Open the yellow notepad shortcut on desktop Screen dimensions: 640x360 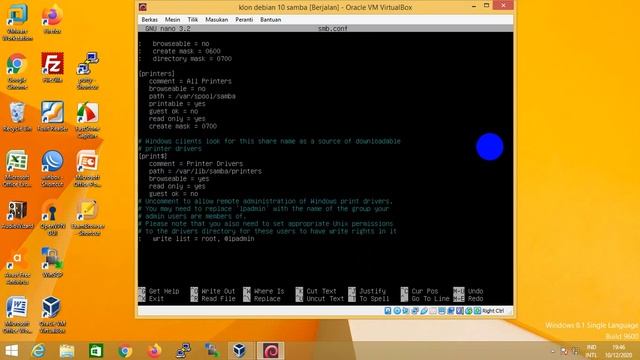click(88, 218)
